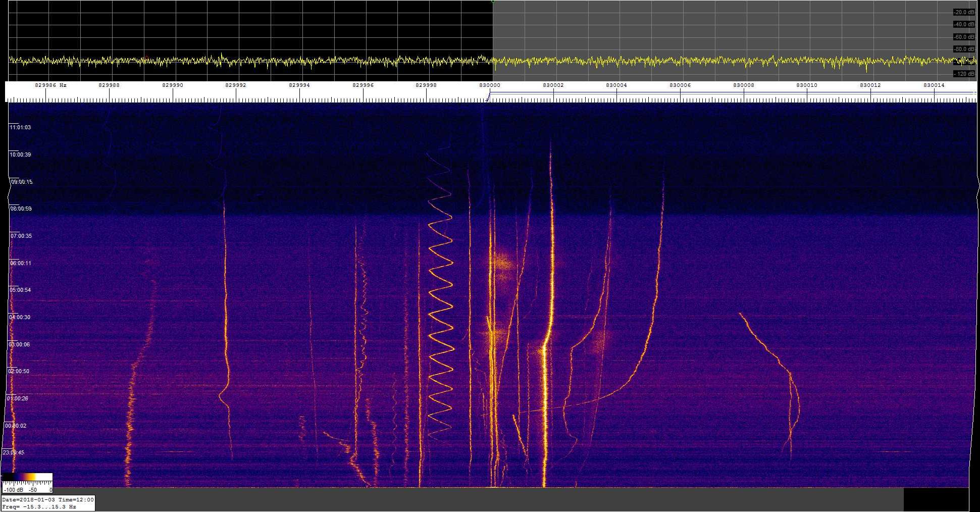Click the -80.0 dB scale label
This screenshot has width=980, height=512.
pos(964,49)
